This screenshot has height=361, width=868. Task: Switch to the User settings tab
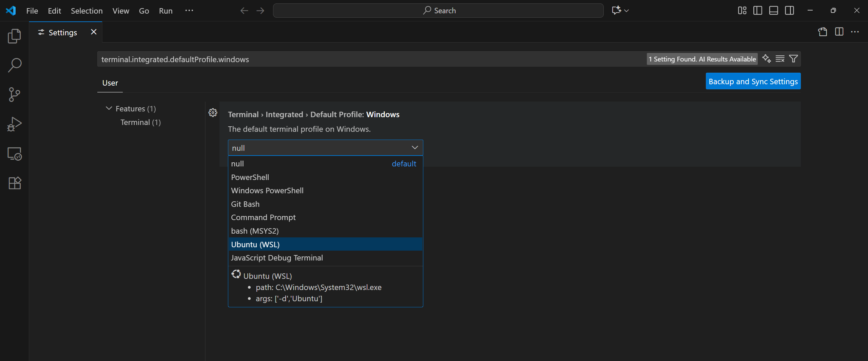pyautogui.click(x=110, y=83)
